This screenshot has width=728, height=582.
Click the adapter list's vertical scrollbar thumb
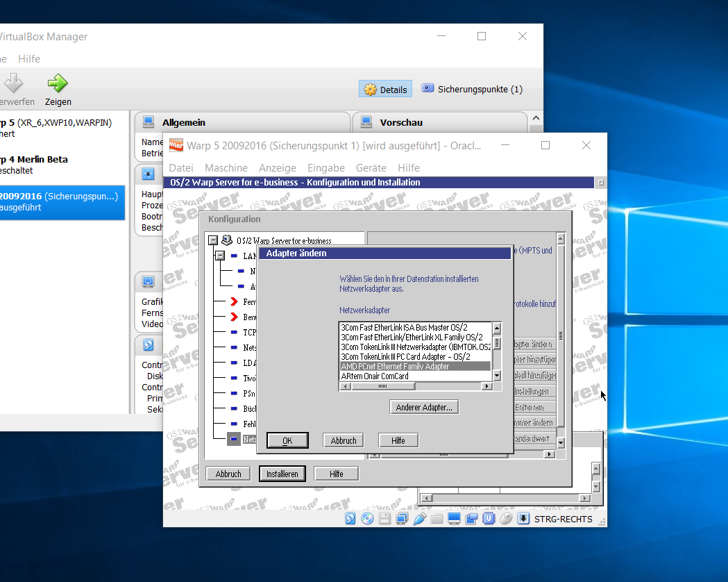[497, 343]
